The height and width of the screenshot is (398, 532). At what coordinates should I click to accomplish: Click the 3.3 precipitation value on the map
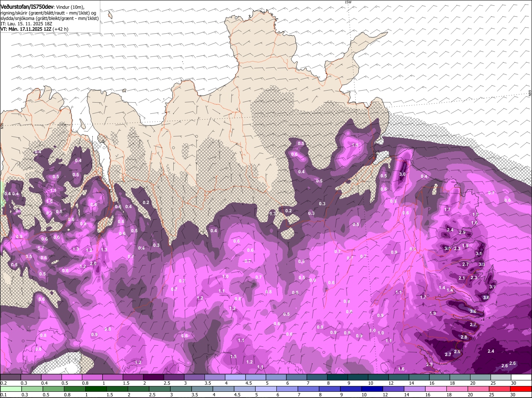click(481, 264)
